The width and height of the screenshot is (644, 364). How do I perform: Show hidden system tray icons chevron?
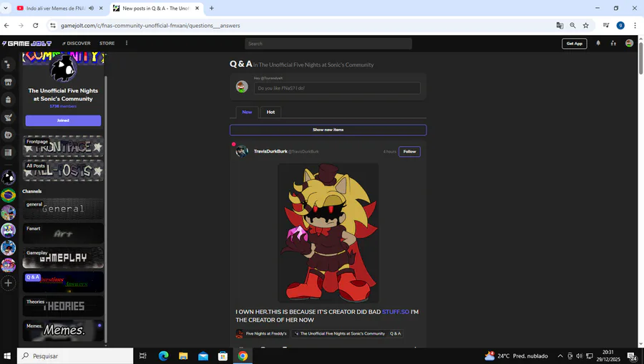pos(560,356)
